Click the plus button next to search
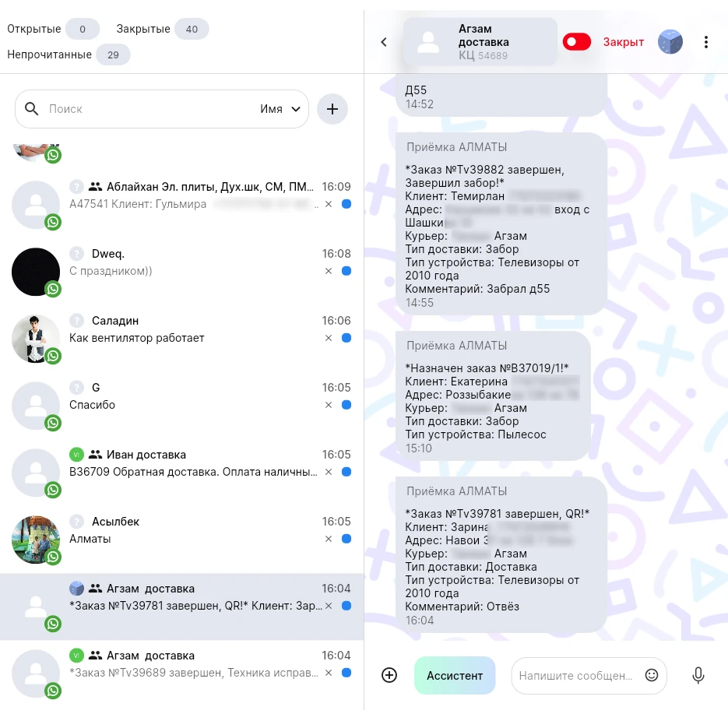Screen dimensions: 728x728 (332, 109)
